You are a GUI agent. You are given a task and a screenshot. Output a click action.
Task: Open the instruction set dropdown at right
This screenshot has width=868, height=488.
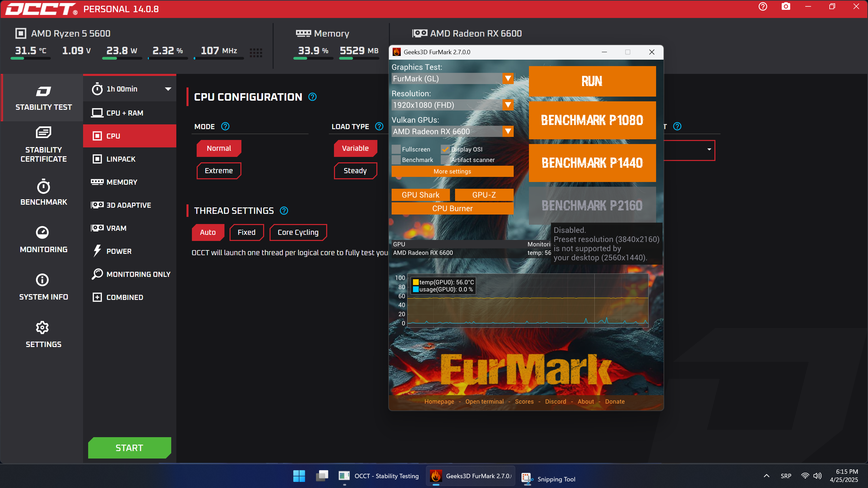point(689,150)
